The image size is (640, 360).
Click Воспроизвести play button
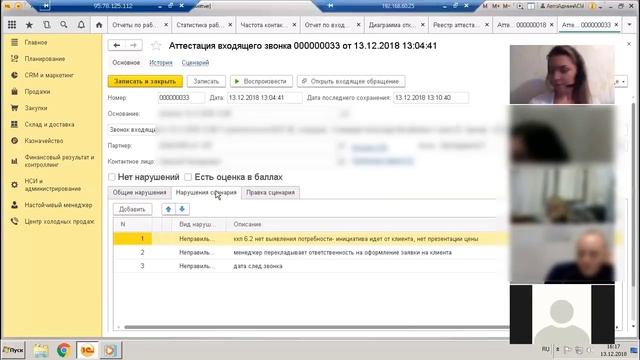click(x=261, y=81)
